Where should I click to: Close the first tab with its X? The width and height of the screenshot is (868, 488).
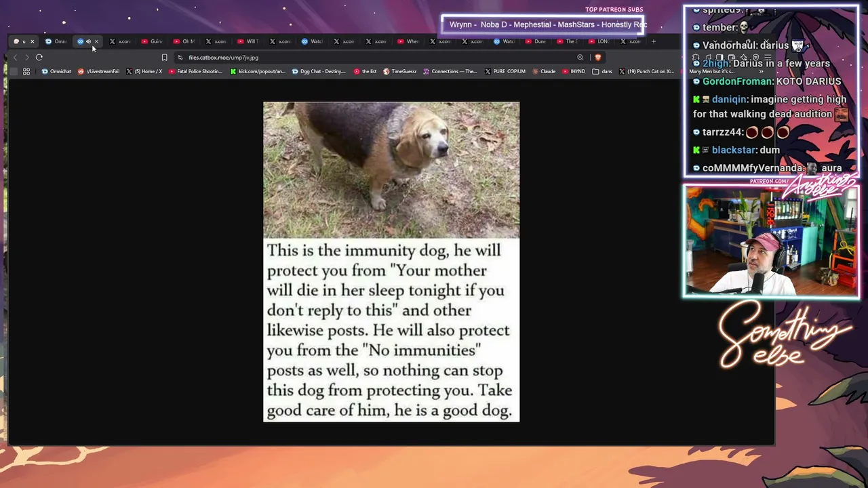pos(32,41)
